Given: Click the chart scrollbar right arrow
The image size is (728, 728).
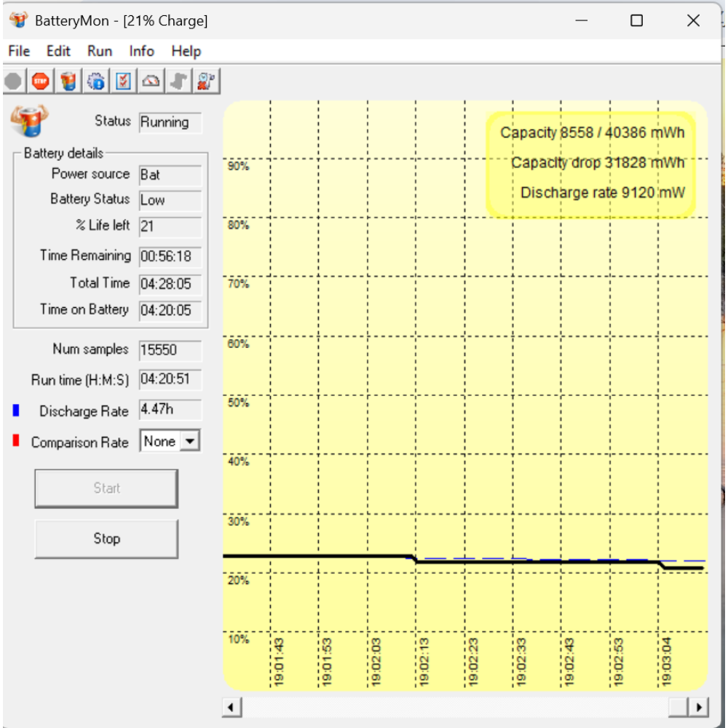Looking at the screenshot, I should click(699, 707).
